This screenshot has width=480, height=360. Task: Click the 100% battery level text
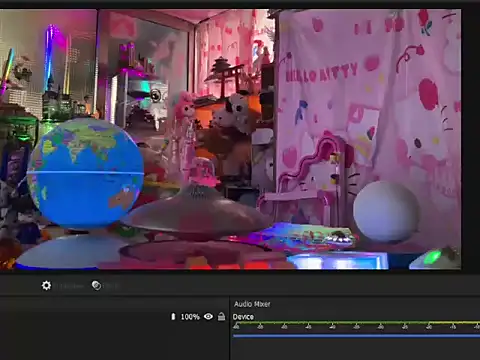pos(190,317)
